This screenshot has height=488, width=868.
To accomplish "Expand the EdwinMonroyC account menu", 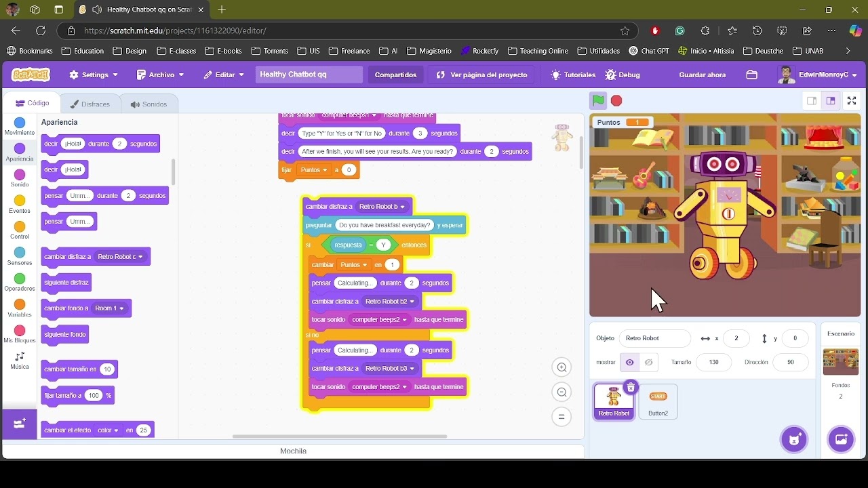I will [x=818, y=75].
